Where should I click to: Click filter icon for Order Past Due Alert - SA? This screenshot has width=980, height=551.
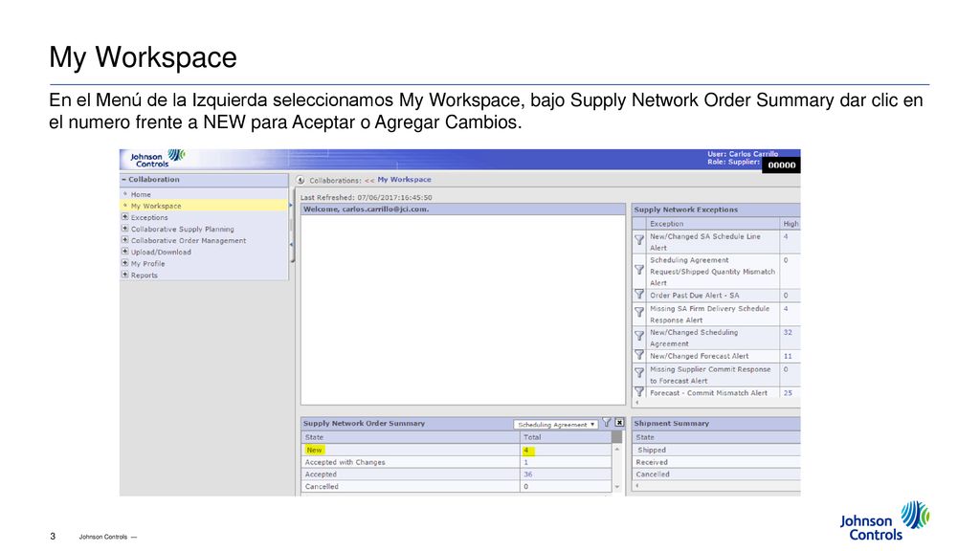[638, 294]
